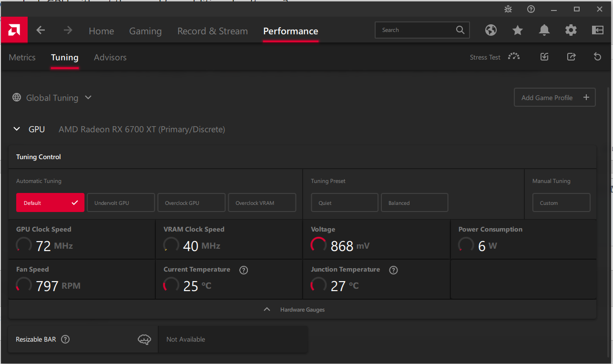The image size is (613, 364).
Task: Click the bug report icon
Action: pyautogui.click(x=508, y=9)
